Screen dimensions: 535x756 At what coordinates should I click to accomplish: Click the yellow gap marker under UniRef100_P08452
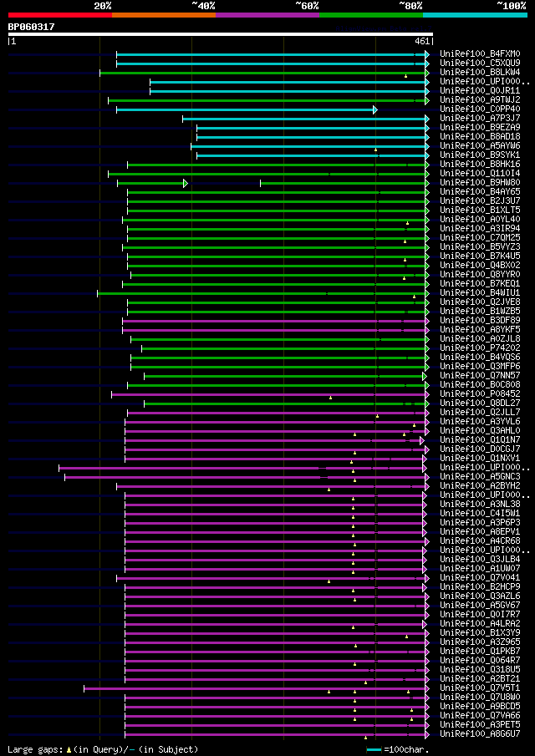coord(330,398)
